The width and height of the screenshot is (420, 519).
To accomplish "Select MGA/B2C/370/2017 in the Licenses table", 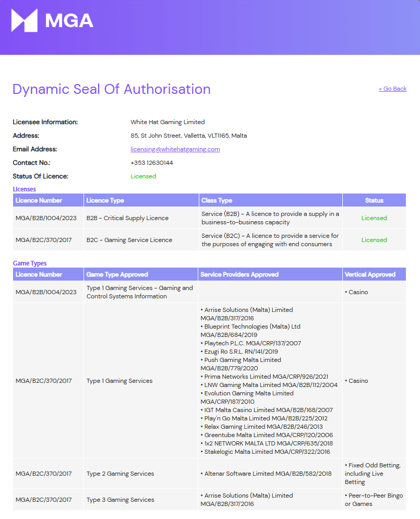I will [x=43, y=240].
